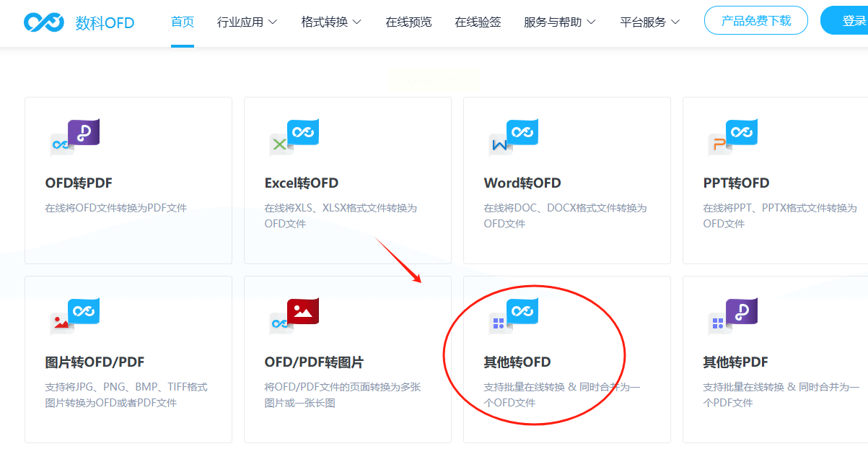Expand the 服务与帮助 dropdown chevron
This screenshot has width=868, height=449.
592,22
